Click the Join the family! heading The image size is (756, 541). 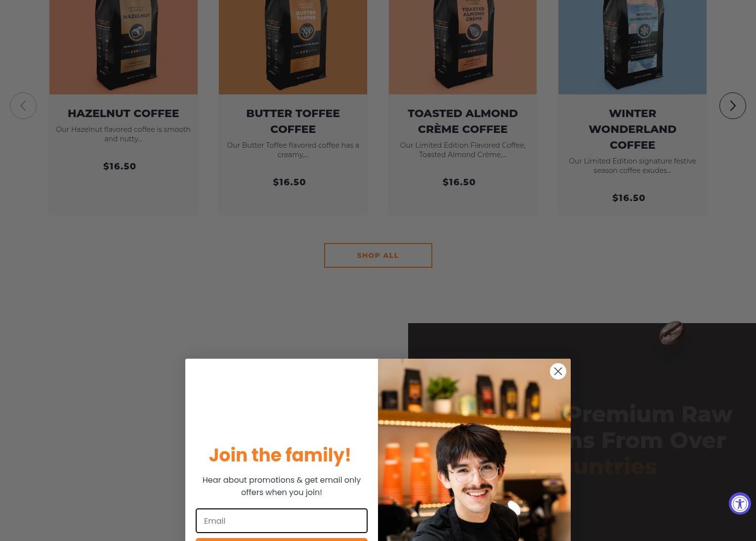click(280, 455)
